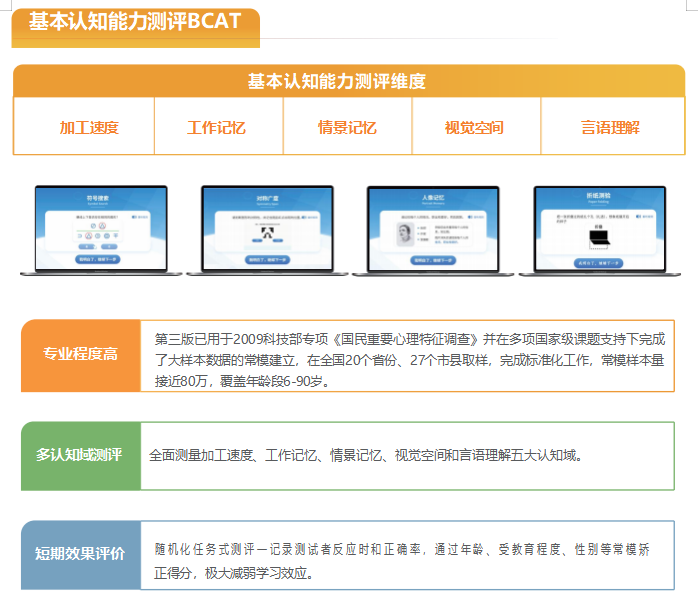Click the 加工速度 dimension tab

pos(89,127)
